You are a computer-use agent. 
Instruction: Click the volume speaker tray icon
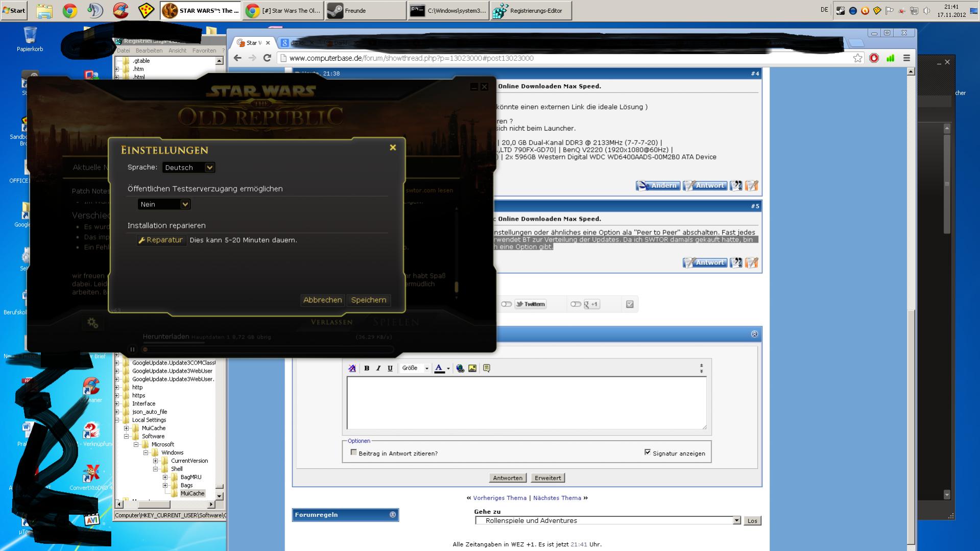click(x=926, y=11)
